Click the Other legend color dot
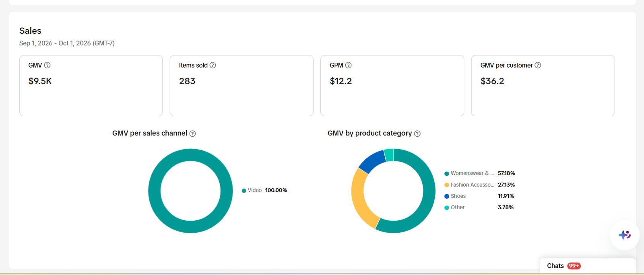644x275 pixels. click(x=447, y=207)
